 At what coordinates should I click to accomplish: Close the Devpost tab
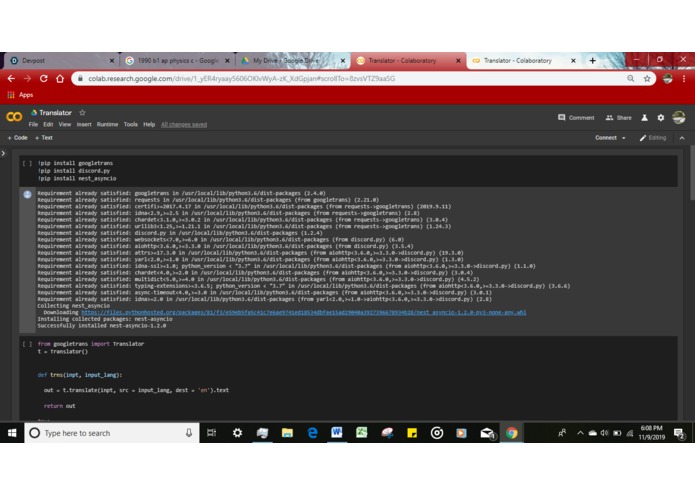point(112,61)
